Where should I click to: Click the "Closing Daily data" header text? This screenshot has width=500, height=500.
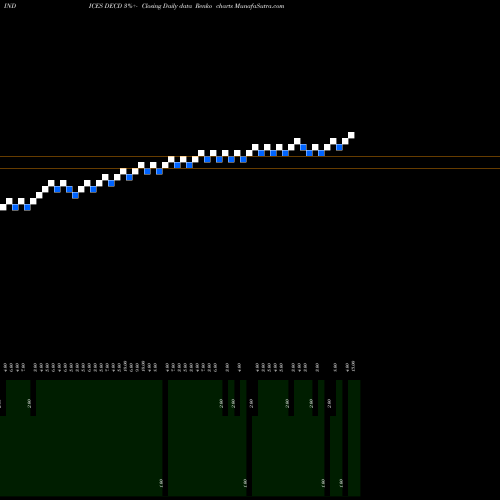point(167,6)
